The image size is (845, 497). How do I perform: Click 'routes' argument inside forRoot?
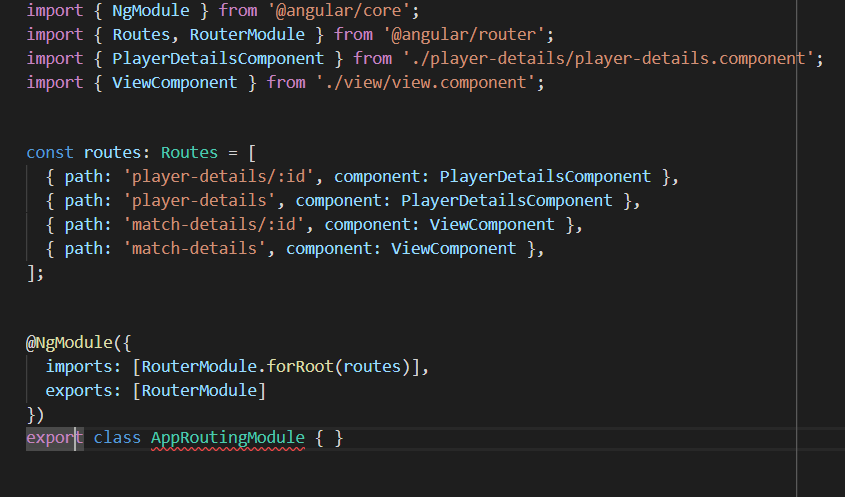[372, 367]
